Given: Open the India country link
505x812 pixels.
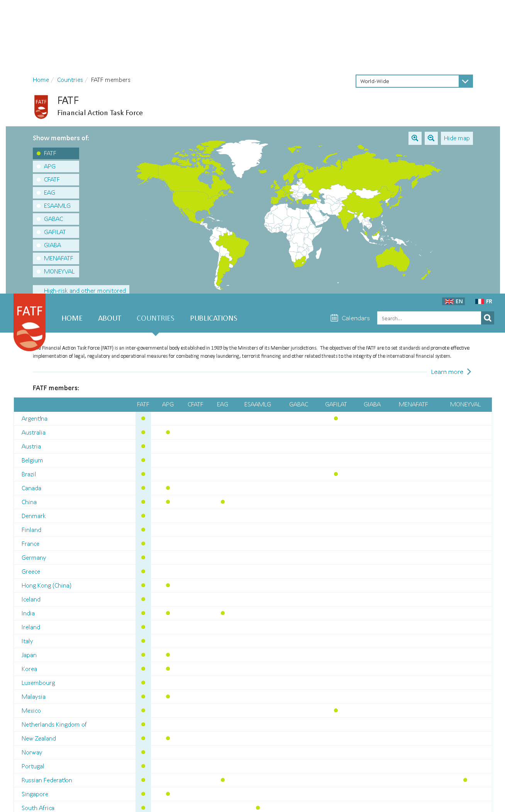Looking at the screenshot, I should pos(28,613).
